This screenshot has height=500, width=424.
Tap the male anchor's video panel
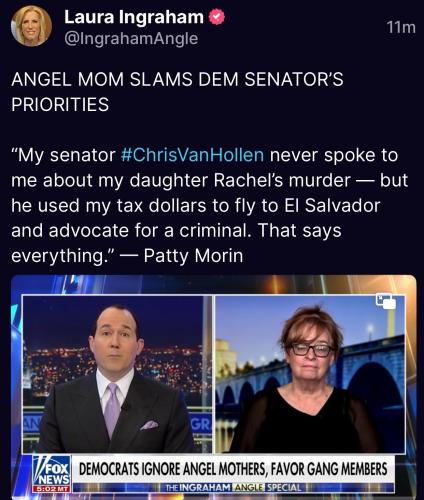[117, 374]
